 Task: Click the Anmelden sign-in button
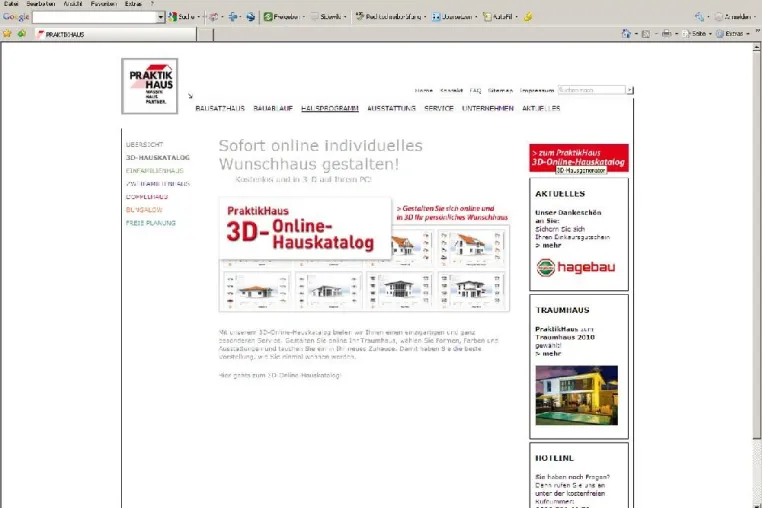[733, 17]
